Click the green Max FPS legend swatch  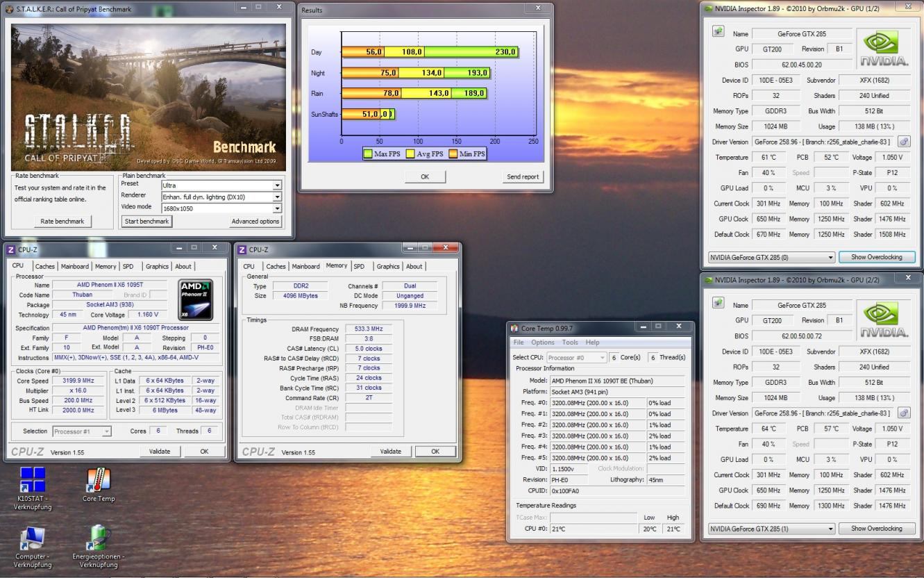[368, 154]
